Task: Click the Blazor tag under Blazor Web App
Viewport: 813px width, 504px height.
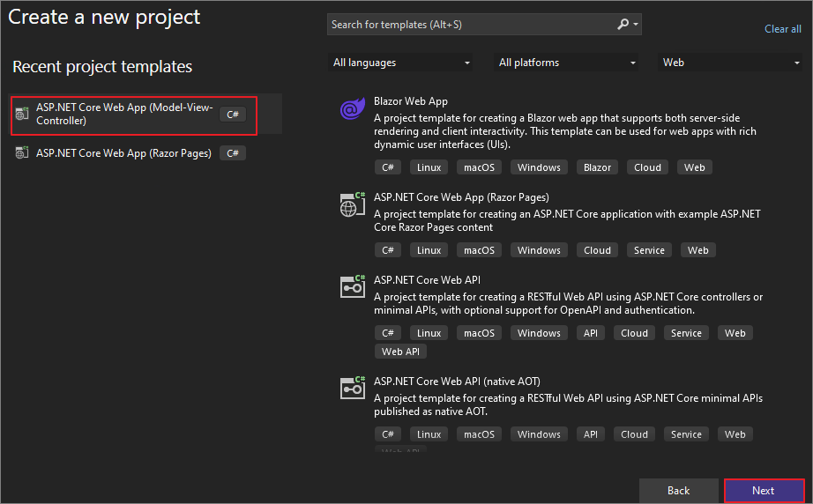Action: tap(597, 167)
